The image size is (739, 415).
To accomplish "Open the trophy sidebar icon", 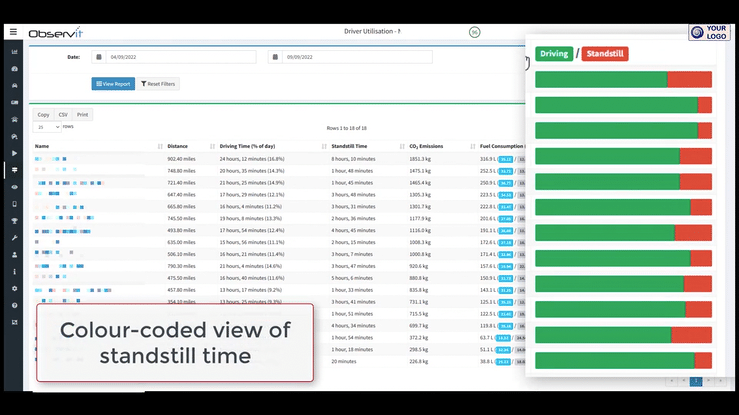I will click(15, 221).
